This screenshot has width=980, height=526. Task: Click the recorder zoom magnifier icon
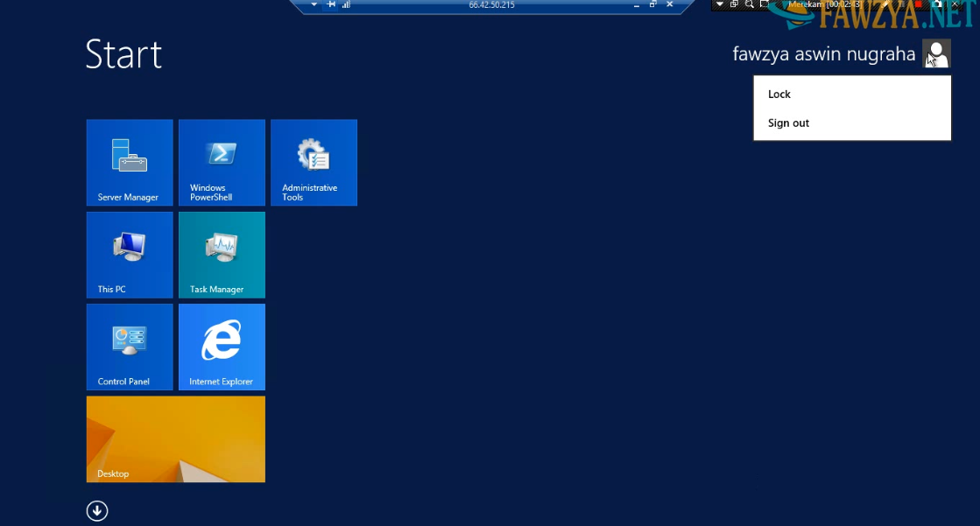pyautogui.click(x=750, y=4)
